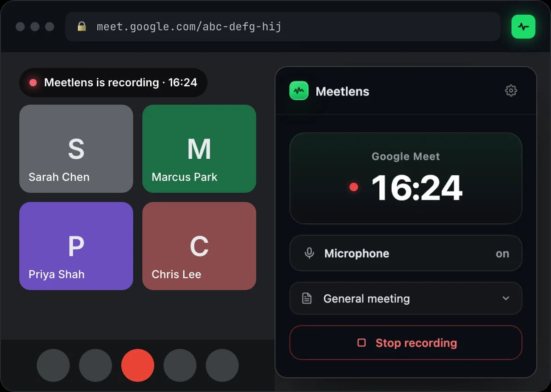
Task: Click the Meetlens is recording banner text
Action: pyautogui.click(x=121, y=83)
